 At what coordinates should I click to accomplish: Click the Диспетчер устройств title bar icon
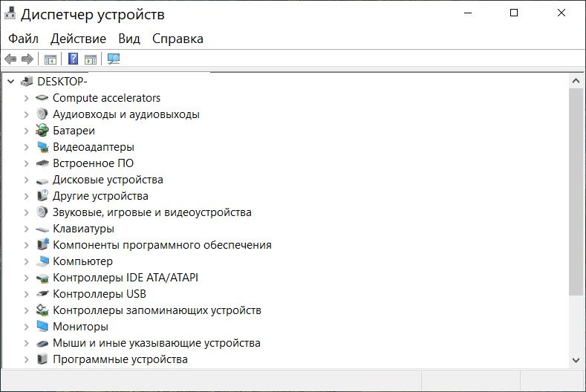point(10,13)
